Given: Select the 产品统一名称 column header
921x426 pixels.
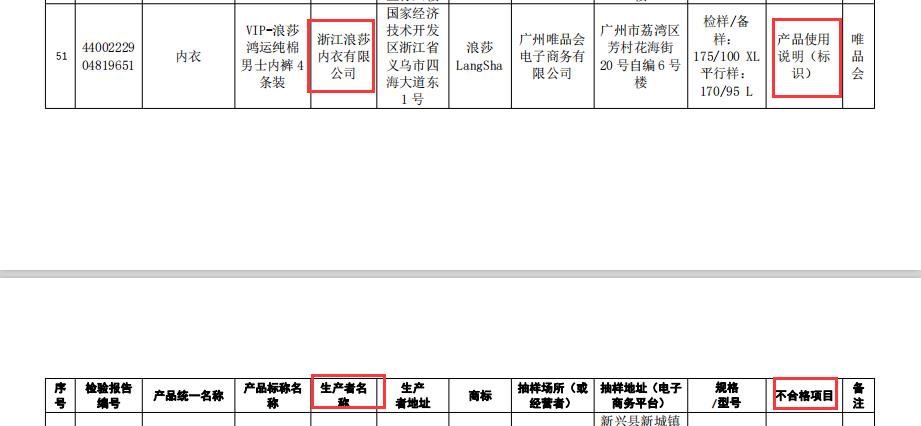Looking at the screenshot, I should point(188,395).
